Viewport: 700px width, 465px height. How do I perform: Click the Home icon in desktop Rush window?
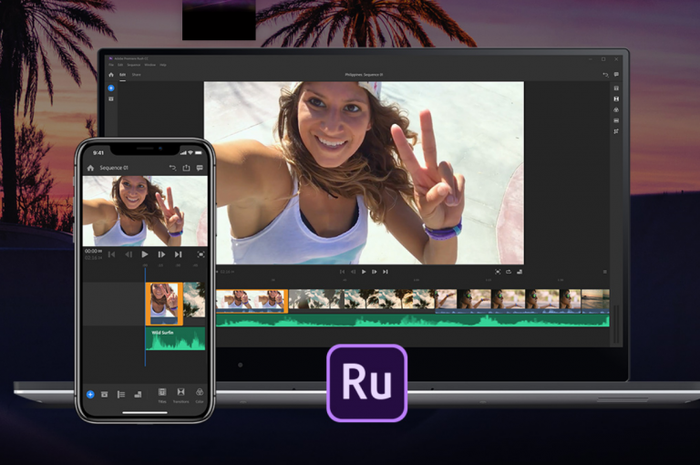111,75
